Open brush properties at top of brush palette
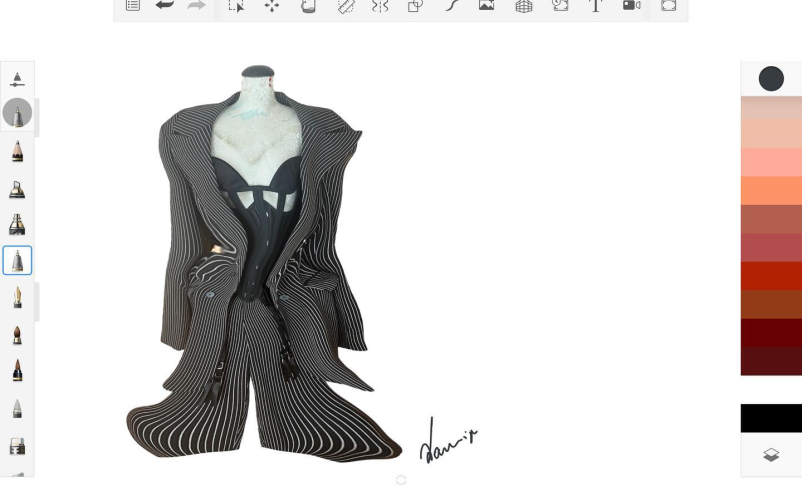 (17, 79)
